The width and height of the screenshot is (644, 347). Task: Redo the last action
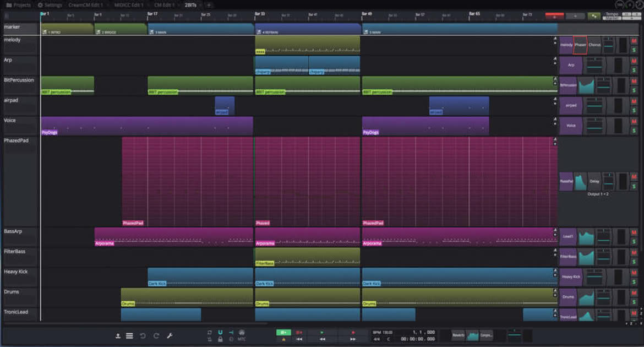tap(156, 336)
